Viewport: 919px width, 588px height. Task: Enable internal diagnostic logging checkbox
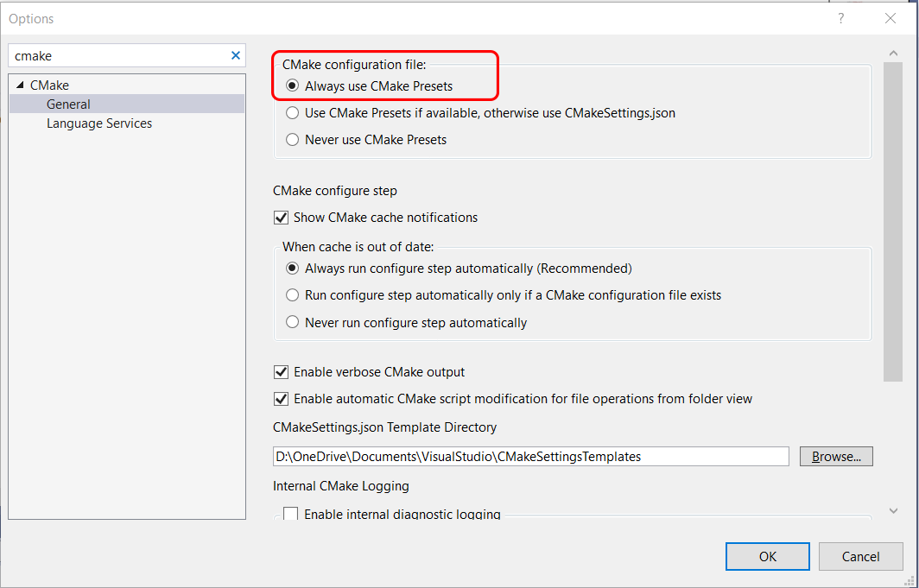click(290, 514)
